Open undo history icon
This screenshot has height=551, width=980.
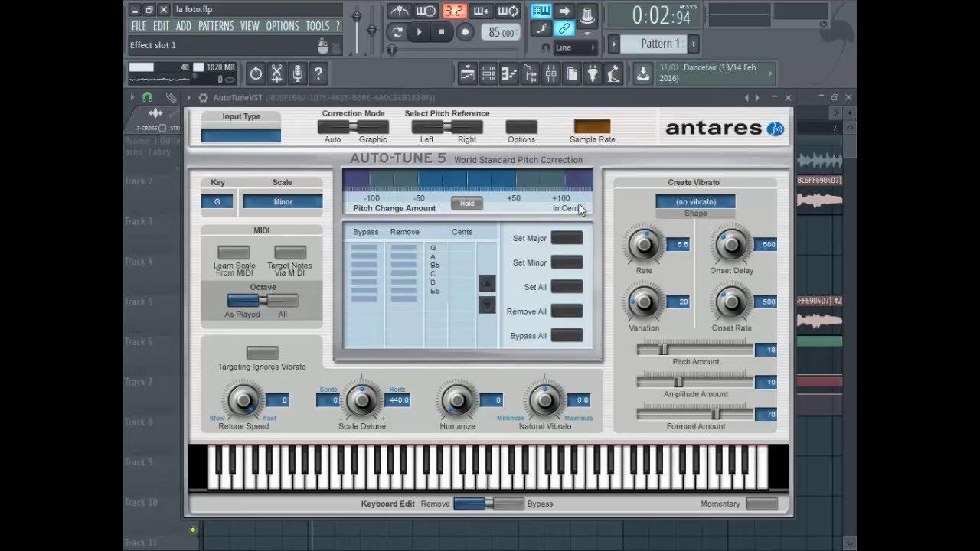click(x=256, y=73)
